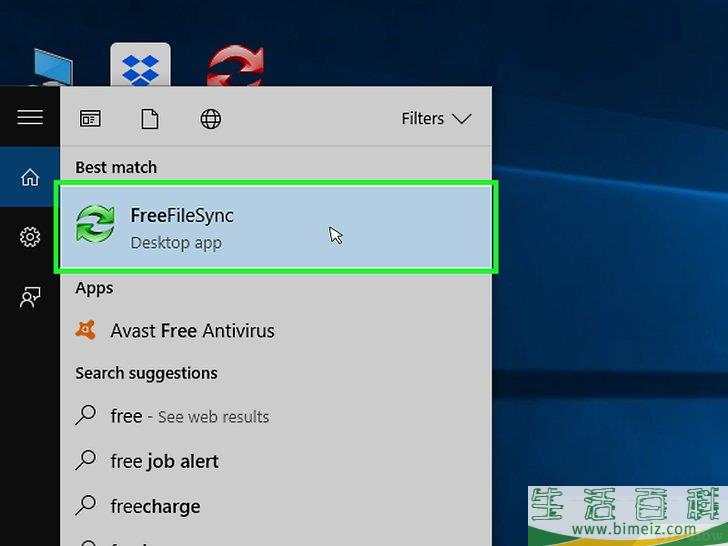Select 'free job alert' search suggestion
This screenshot has height=546, width=728.
(x=276, y=461)
